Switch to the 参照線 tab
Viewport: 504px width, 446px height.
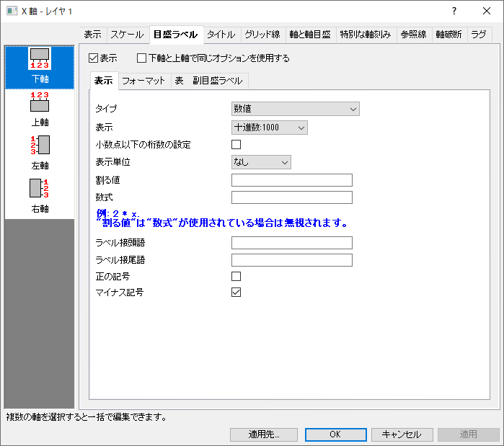tap(414, 35)
